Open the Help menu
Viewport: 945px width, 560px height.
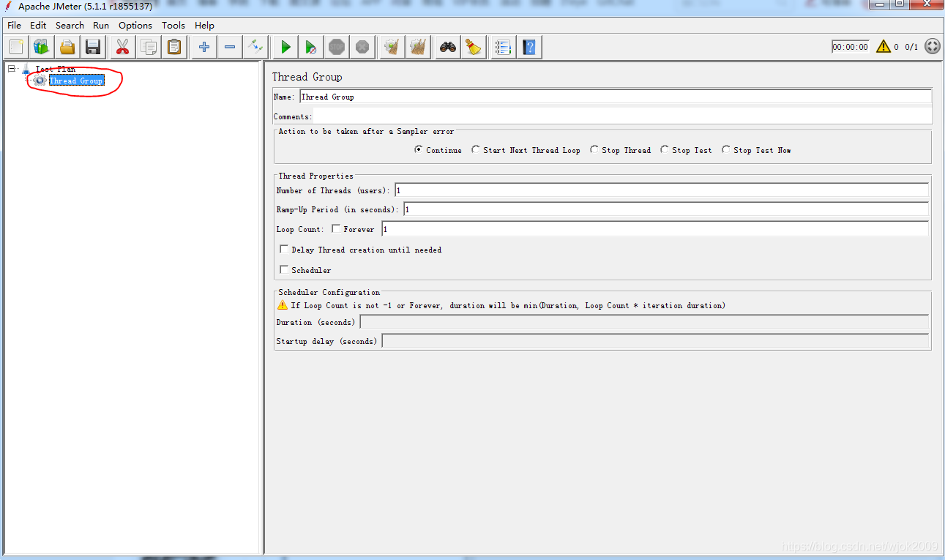[204, 25]
